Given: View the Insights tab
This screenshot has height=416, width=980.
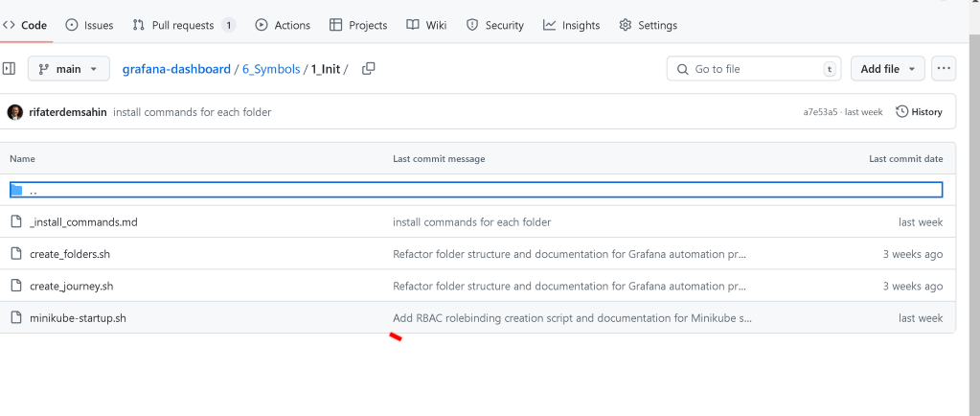Looking at the screenshot, I should point(571,25).
